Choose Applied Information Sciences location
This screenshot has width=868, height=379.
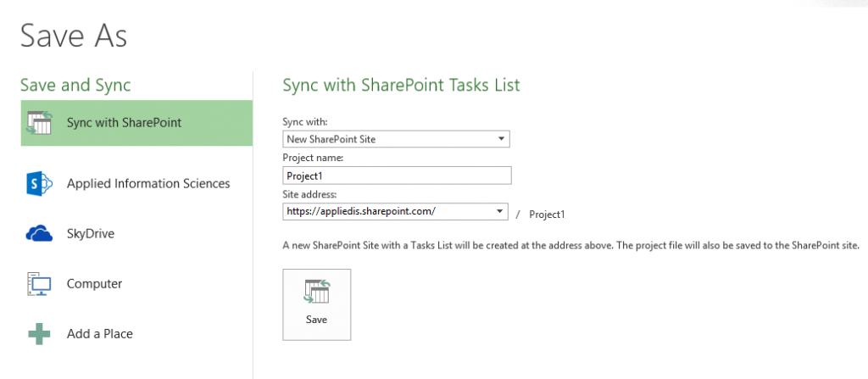point(148,183)
